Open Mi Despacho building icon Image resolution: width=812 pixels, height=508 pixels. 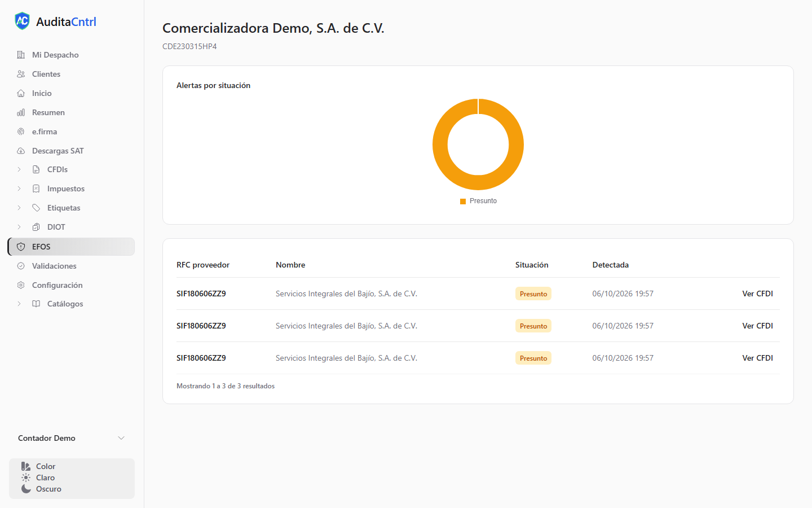click(x=21, y=55)
